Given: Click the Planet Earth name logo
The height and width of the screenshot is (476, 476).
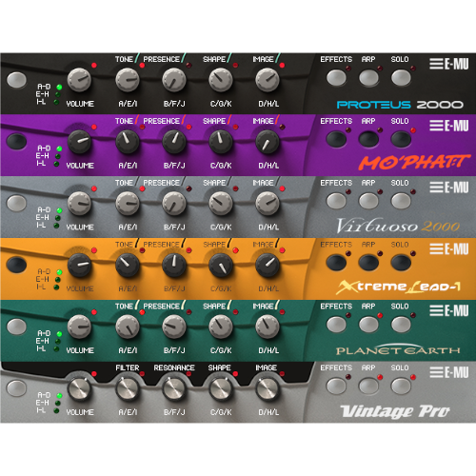Looking at the screenshot, I should point(398,349).
